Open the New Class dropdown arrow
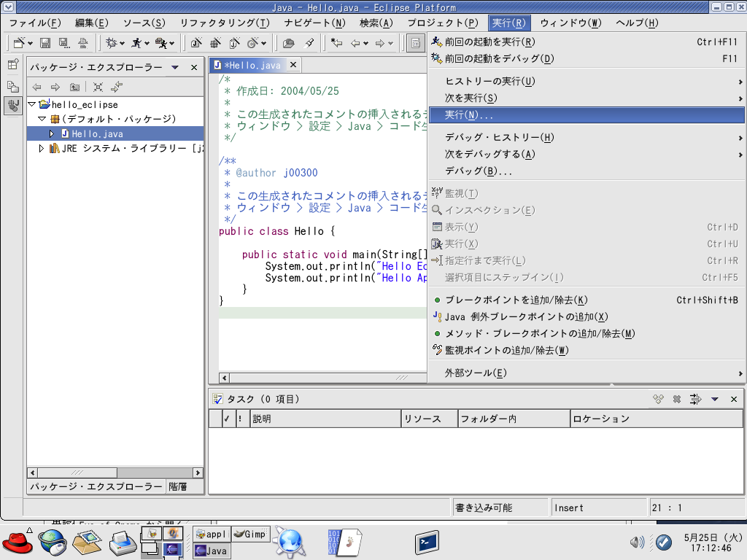This screenshot has height=560, width=747. (263, 43)
